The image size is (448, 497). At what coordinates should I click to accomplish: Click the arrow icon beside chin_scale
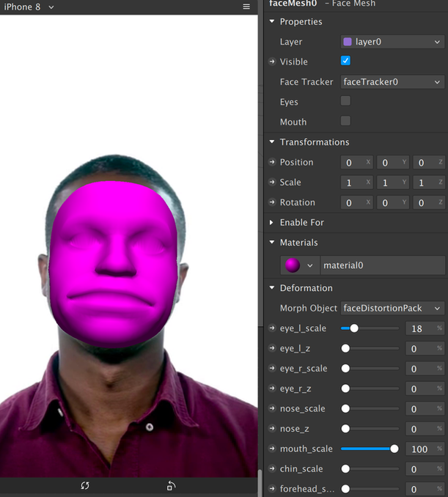(272, 468)
